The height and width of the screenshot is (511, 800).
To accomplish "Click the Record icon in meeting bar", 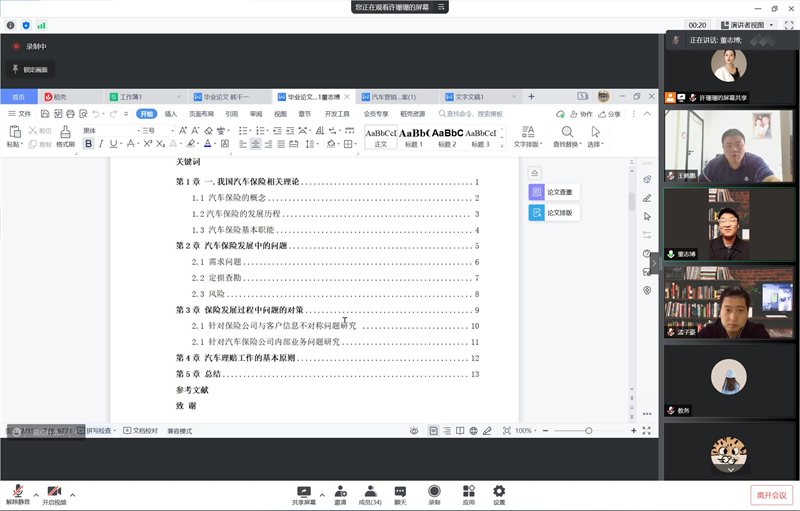I will pos(434,491).
